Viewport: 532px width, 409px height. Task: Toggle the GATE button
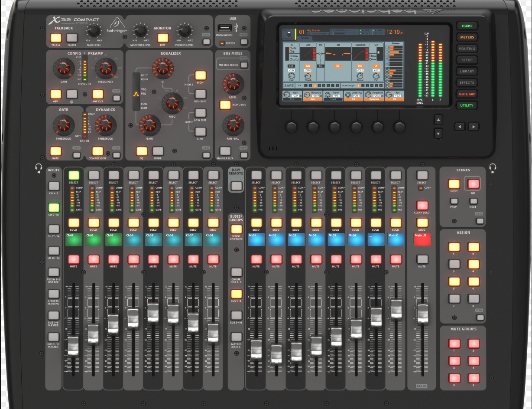click(55, 151)
